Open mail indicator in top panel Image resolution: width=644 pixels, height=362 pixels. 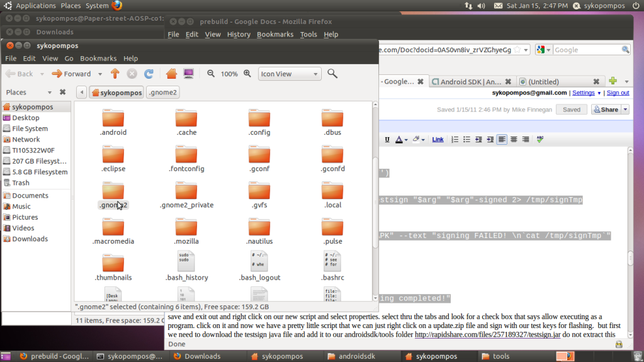pos(498,6)
